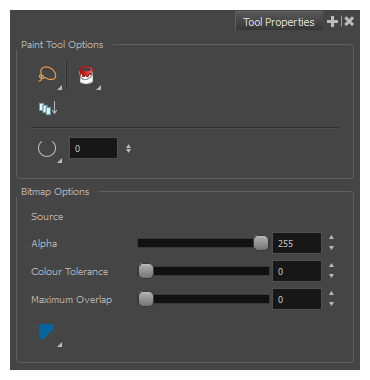Click the Colour Tolerance slider handle

pos(146,271)
